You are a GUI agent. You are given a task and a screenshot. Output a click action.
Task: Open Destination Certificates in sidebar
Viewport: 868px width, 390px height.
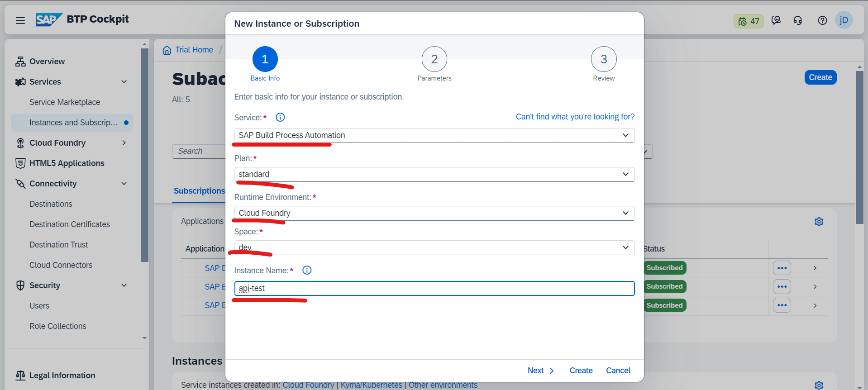70,224
